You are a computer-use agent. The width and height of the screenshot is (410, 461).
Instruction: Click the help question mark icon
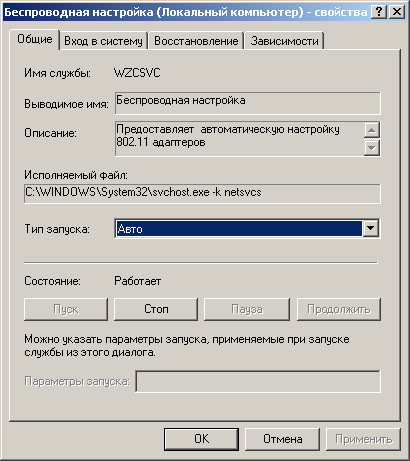[x=378, y=12]
